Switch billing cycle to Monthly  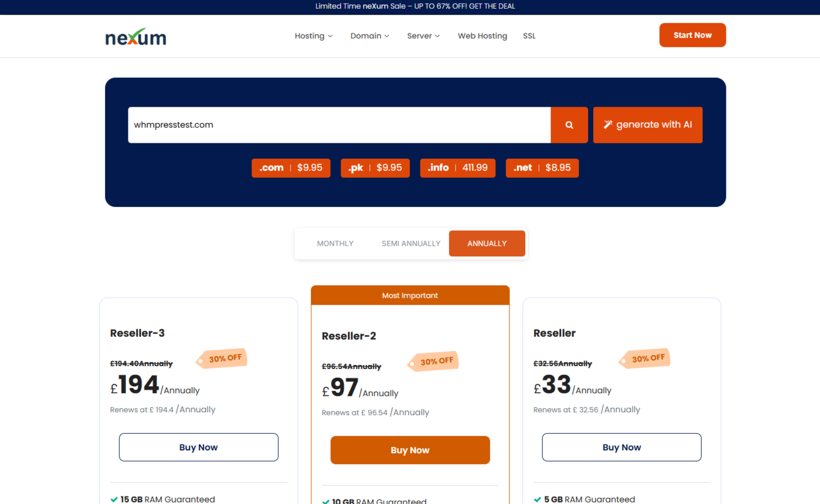point(335,243)
